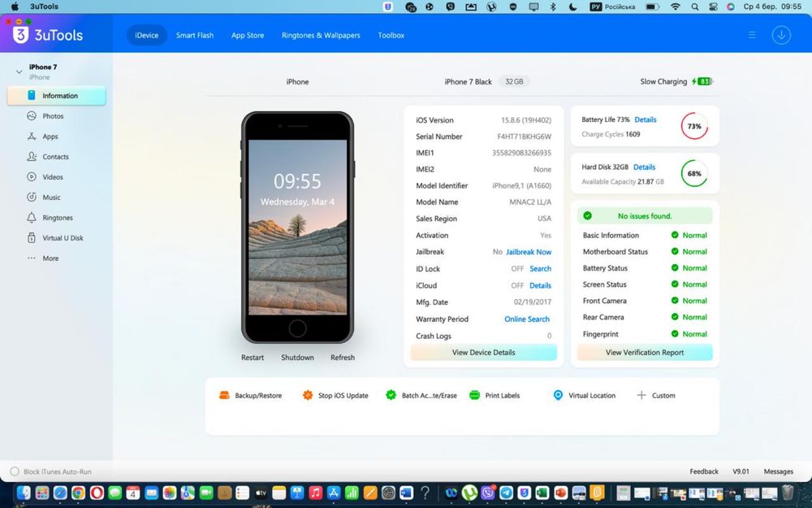
Task: Switch to the iDevice tab
Action: pyautogui.click(x=146, y=35)
